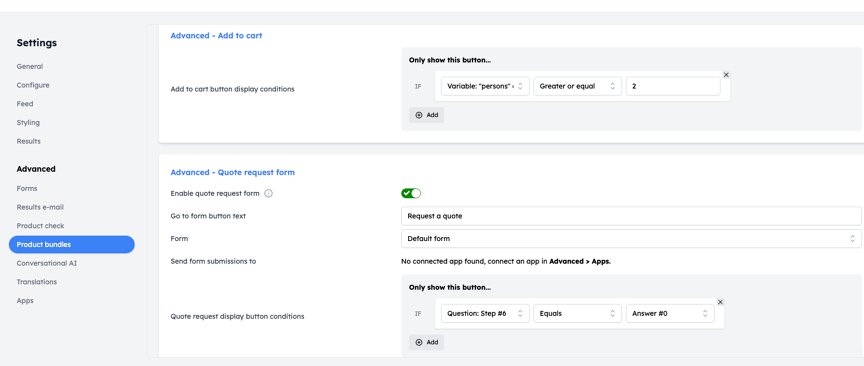Click the Request a quote text field

(x=631, y=216)
